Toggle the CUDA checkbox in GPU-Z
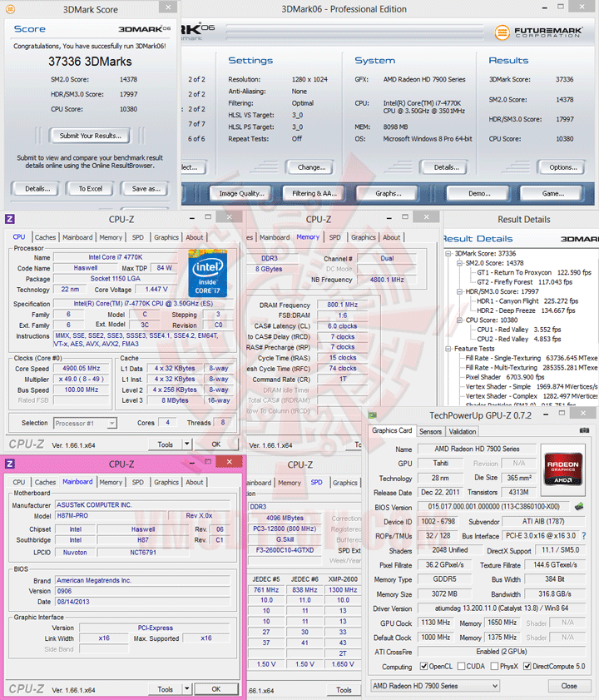Viewport: 599px width, 700px height. 461,666
